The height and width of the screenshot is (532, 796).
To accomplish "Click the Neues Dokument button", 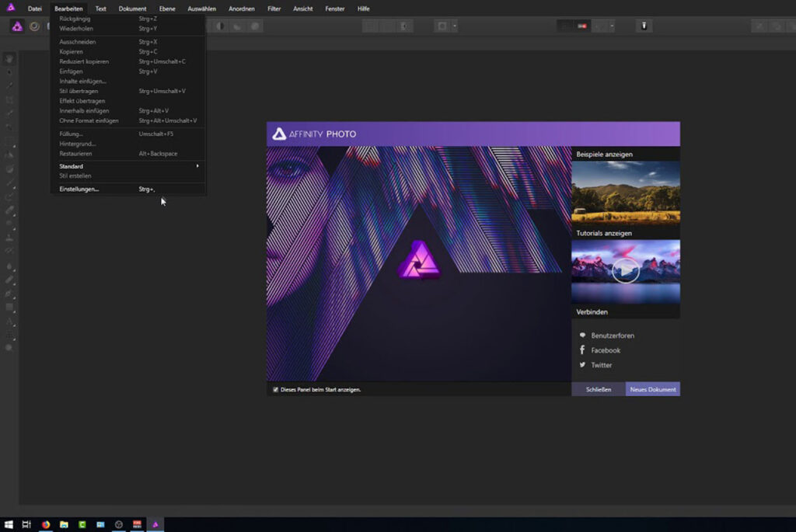I will click(x=652, y=389).
